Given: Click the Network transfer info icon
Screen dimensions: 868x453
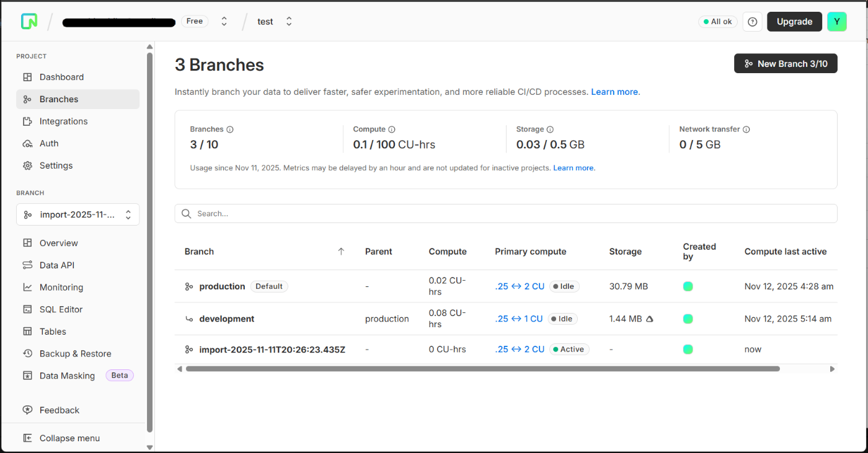Looking at the screenshot, I should pos(746,130).
